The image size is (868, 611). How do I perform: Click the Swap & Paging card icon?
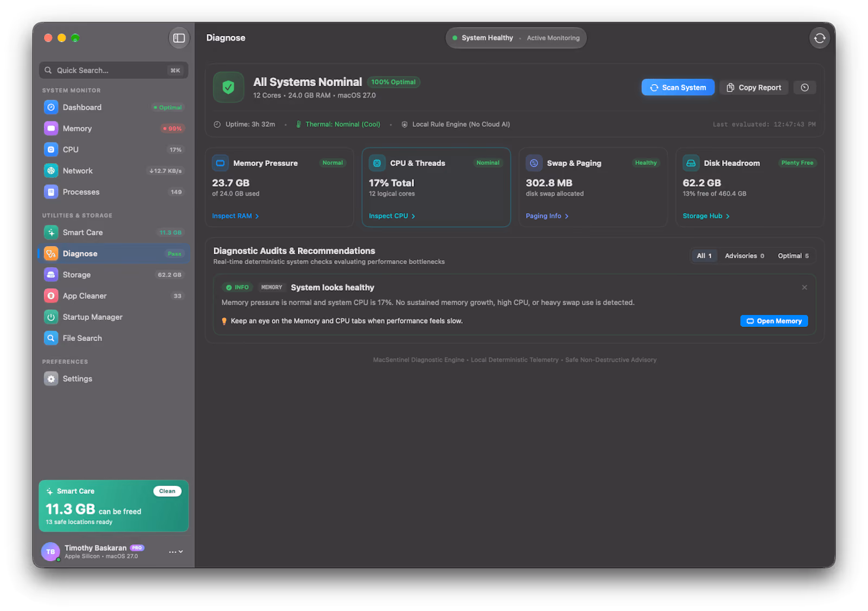534,163
